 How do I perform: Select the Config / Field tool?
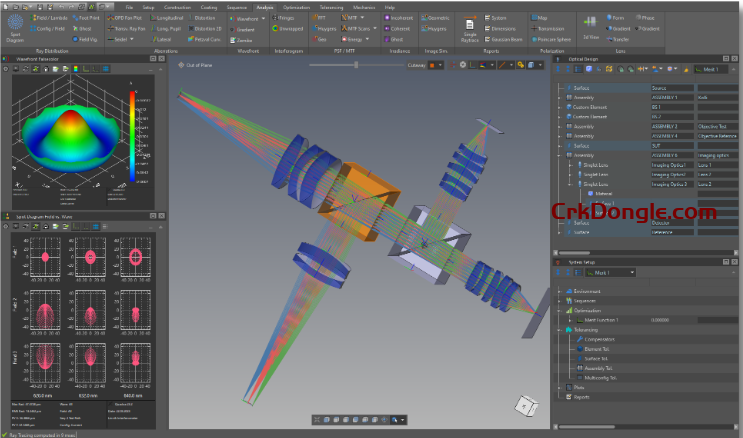[48, 29]
